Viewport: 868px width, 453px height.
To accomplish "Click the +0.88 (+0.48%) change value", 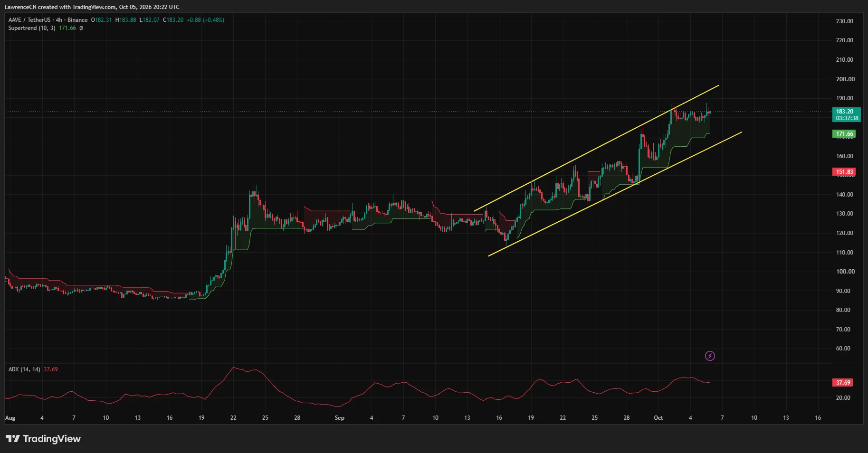I will [x=206, y=20].
